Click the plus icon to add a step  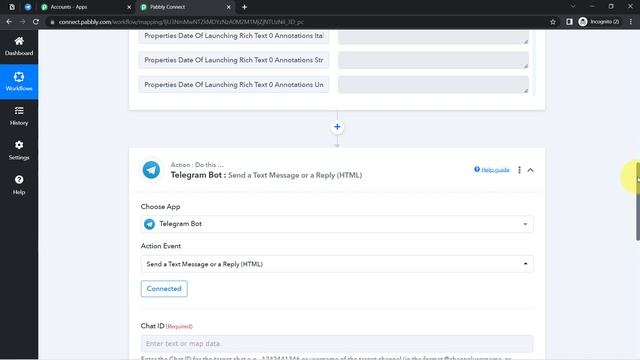pos(337,127)
